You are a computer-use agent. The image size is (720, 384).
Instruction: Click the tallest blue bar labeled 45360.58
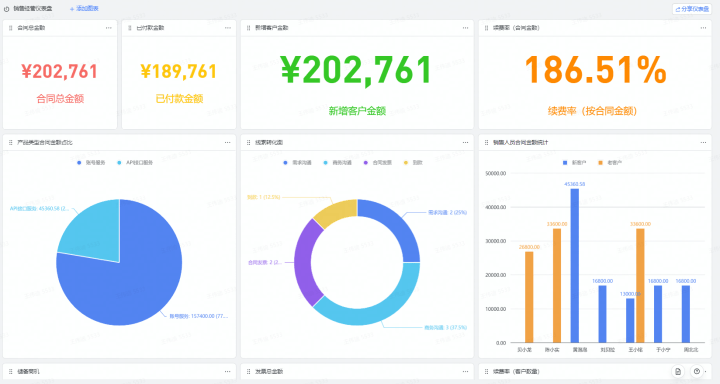[x=574, y=265]
